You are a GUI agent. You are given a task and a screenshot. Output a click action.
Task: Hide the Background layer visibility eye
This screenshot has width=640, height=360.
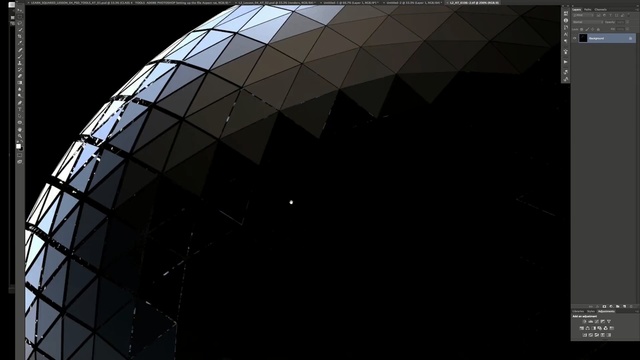click(574, 38)
